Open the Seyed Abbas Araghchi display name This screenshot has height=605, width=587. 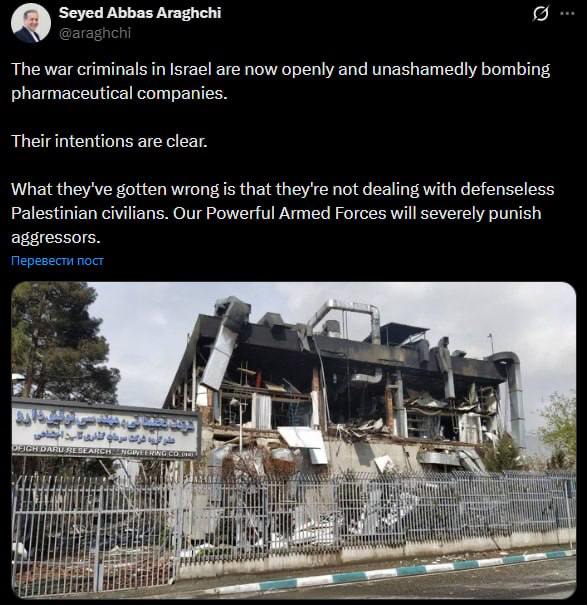(x=140, y=13)
